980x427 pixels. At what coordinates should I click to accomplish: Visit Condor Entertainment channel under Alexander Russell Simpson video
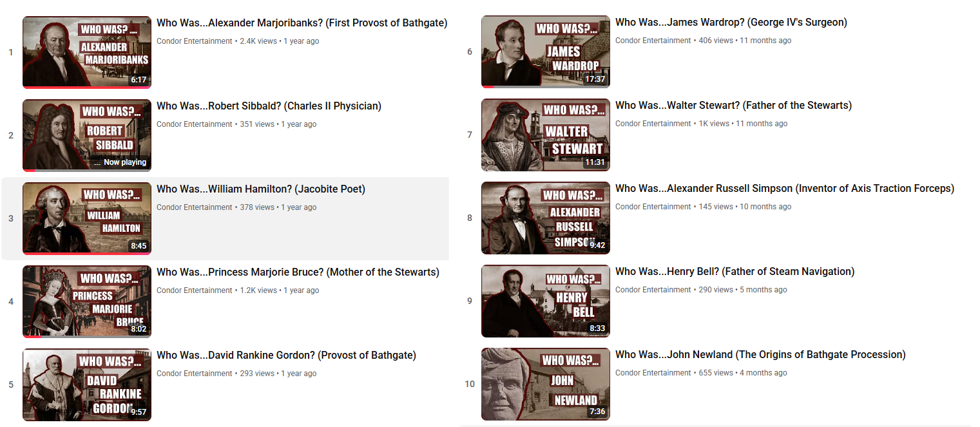point(653,207)
